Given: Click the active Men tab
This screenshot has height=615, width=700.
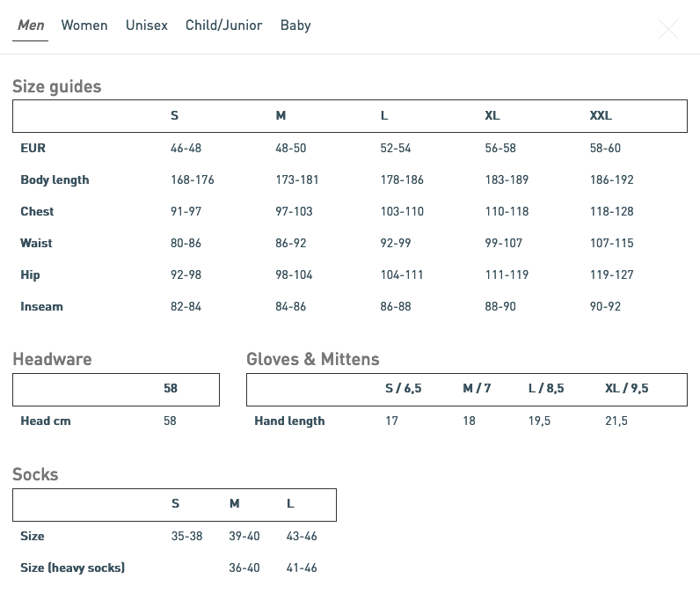Looking at the screenshot, I should click(x=31, y=26).
